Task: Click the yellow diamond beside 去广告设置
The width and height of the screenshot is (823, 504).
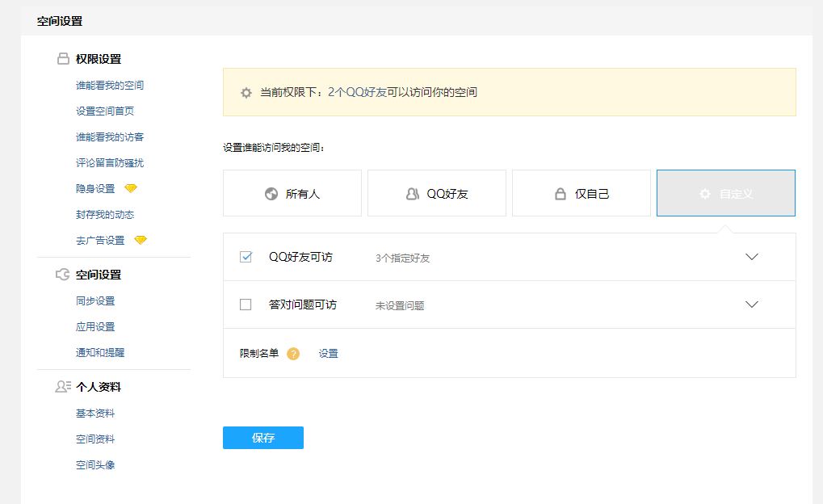Action: (x=141, y=241)
